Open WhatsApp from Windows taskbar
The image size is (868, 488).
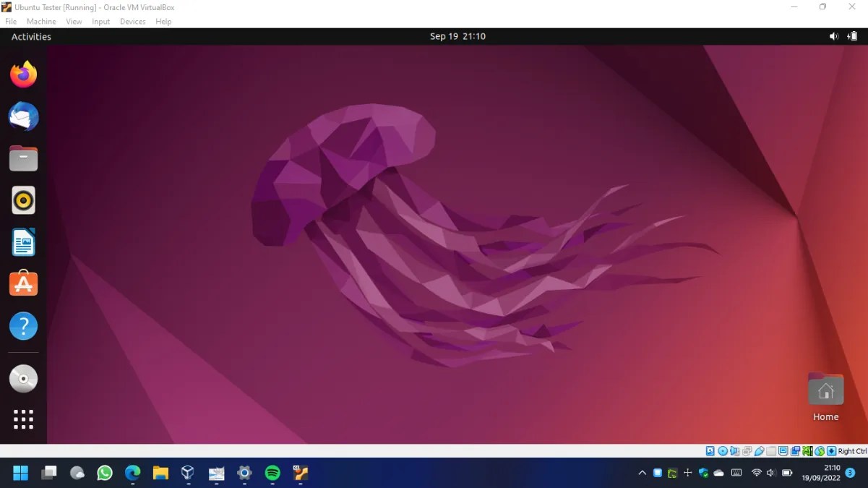[x=105, y=473]
